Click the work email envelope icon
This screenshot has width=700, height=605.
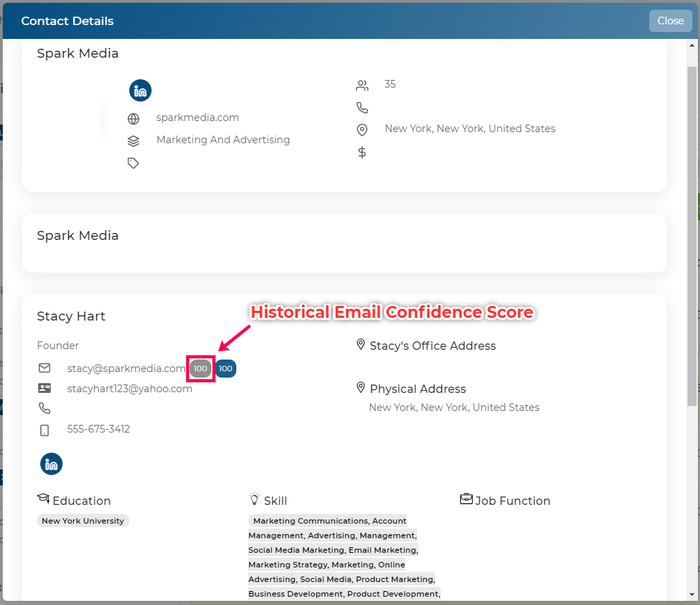[44, 368]
